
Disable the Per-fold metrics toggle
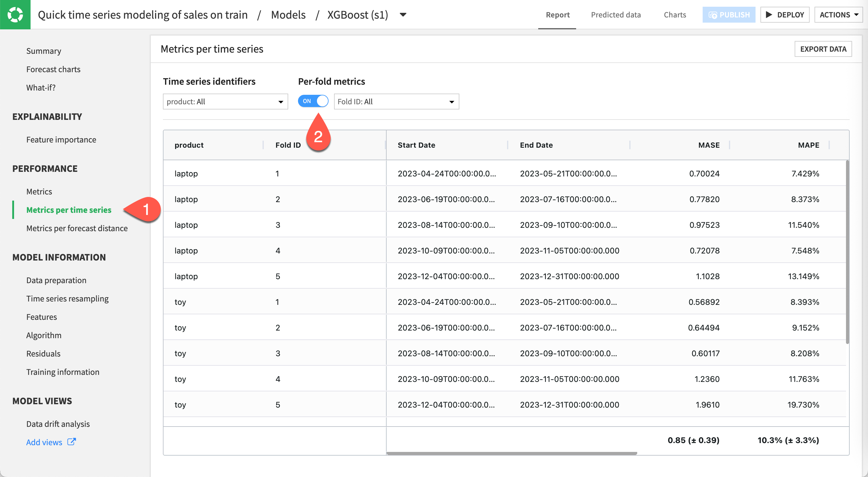(x=313, y=101)
